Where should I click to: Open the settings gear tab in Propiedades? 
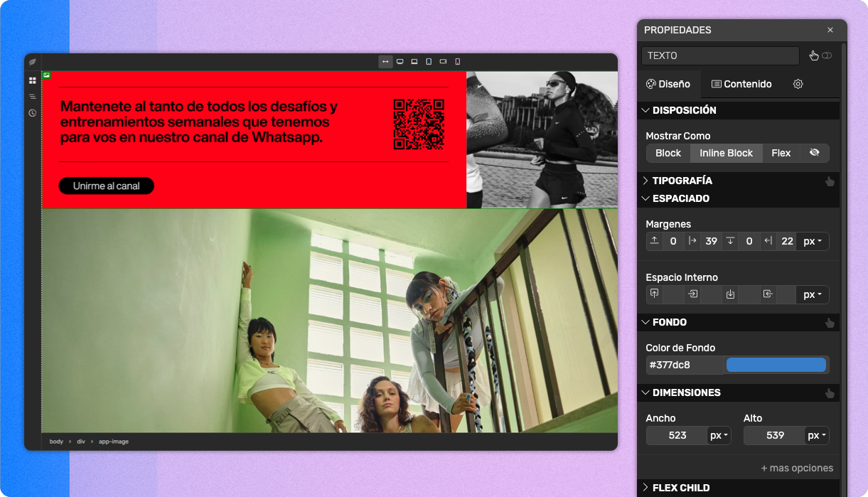click(x=798, y=84)
